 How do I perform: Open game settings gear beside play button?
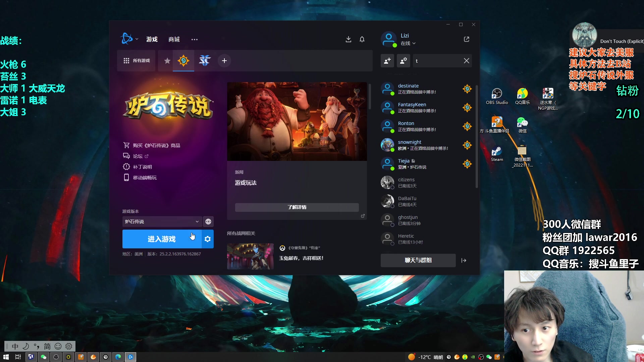[x=208, y=239]
